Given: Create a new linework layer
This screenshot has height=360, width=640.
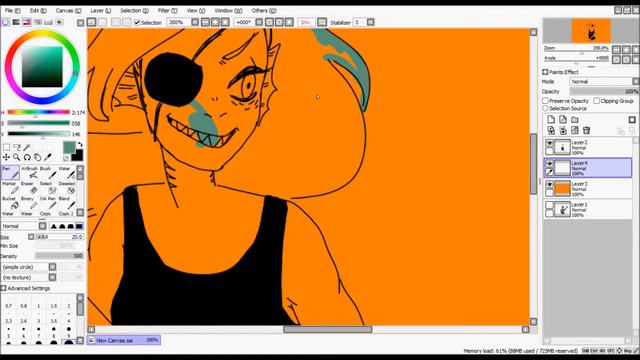Looking at the screenshot, I should pos(563,119).
